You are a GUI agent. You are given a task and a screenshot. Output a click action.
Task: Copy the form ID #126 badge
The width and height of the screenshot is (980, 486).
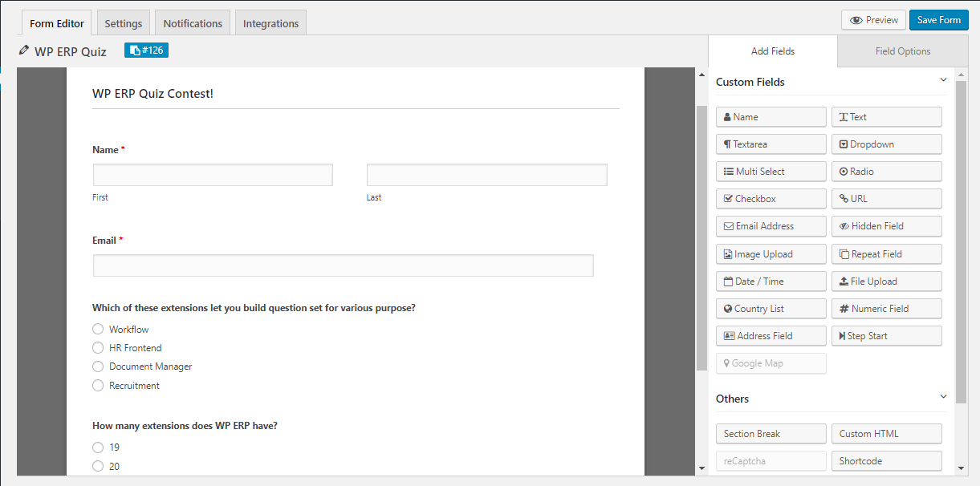pyautogui.click(x=146, y=51)
